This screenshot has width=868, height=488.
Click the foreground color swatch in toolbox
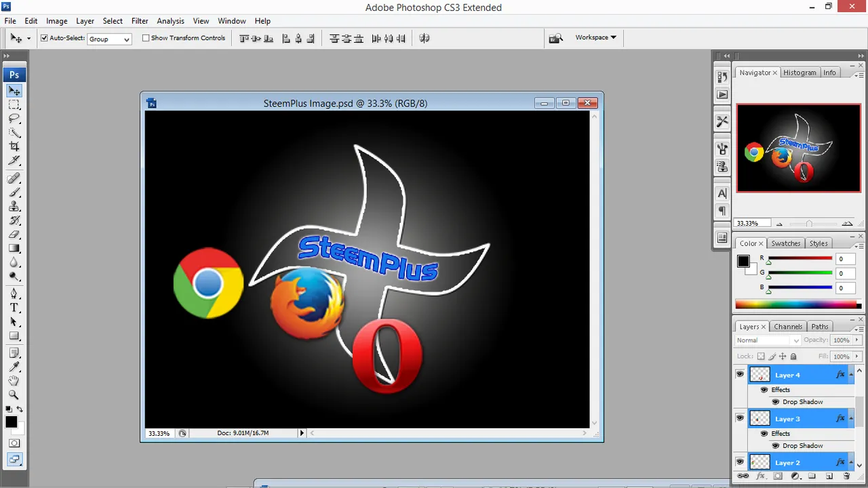pyautogui.click(x=11, y=422)
